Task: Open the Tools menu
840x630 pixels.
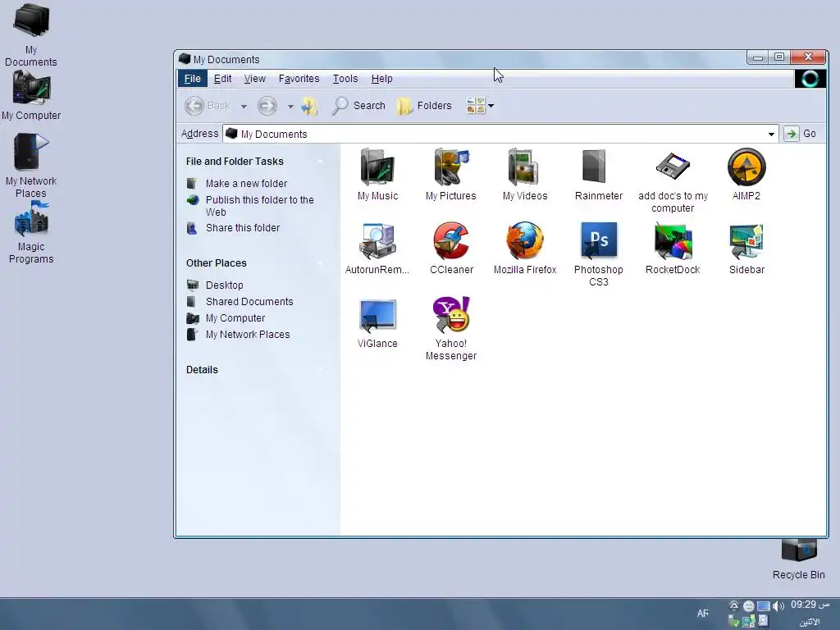Action: coord(345,79)
